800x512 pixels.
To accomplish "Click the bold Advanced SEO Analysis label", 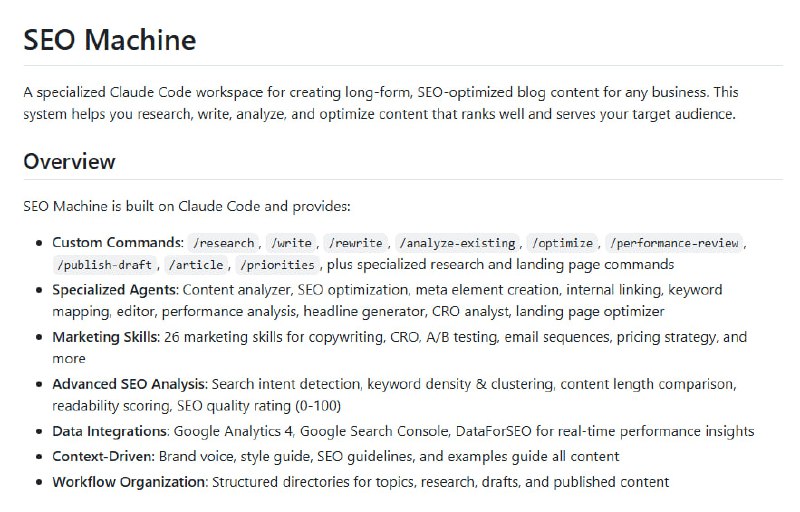I will [129, 384].
